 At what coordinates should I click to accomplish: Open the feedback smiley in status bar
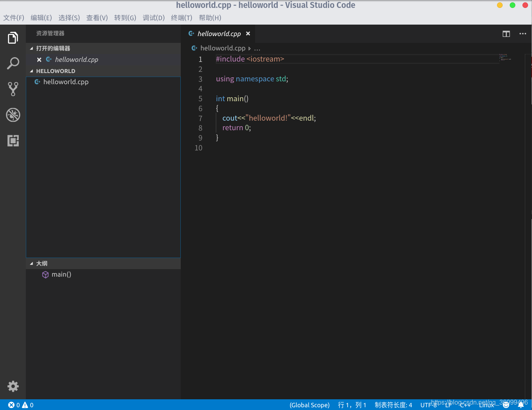point(506,405)
